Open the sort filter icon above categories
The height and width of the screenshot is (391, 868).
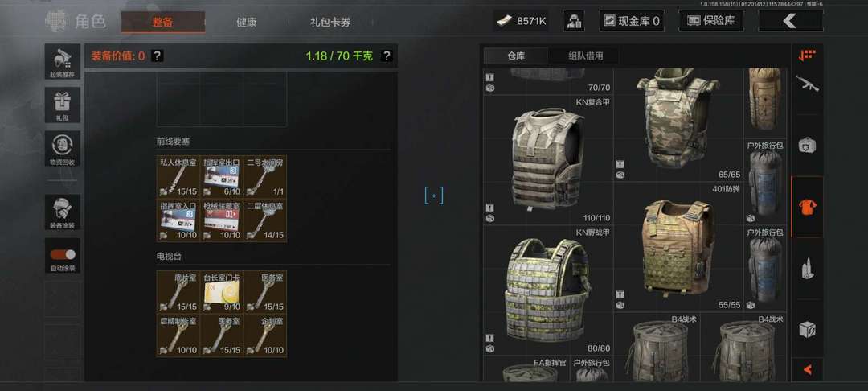click(807, 56)
